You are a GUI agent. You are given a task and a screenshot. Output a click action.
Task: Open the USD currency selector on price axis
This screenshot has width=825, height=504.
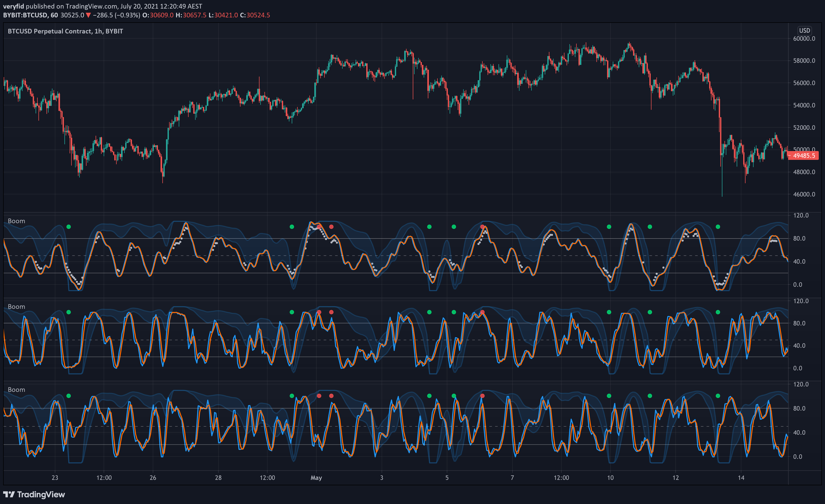(804, 30)
